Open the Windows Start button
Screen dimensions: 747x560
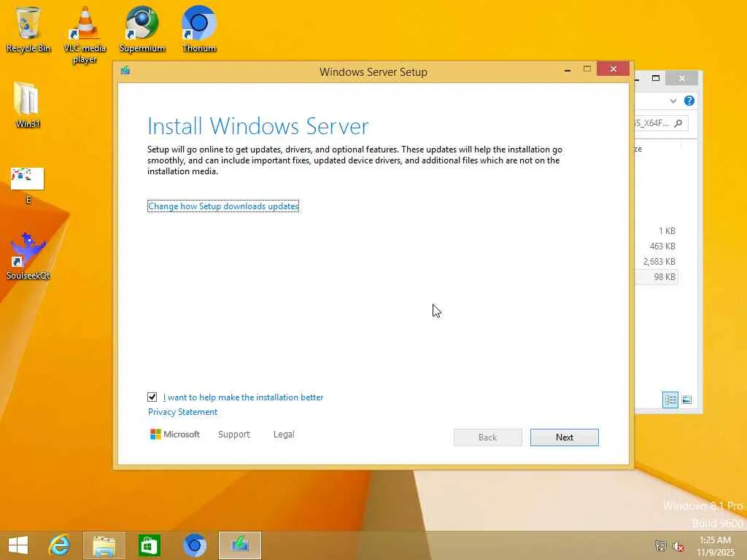pyautogui.click(x=18, y=545)
